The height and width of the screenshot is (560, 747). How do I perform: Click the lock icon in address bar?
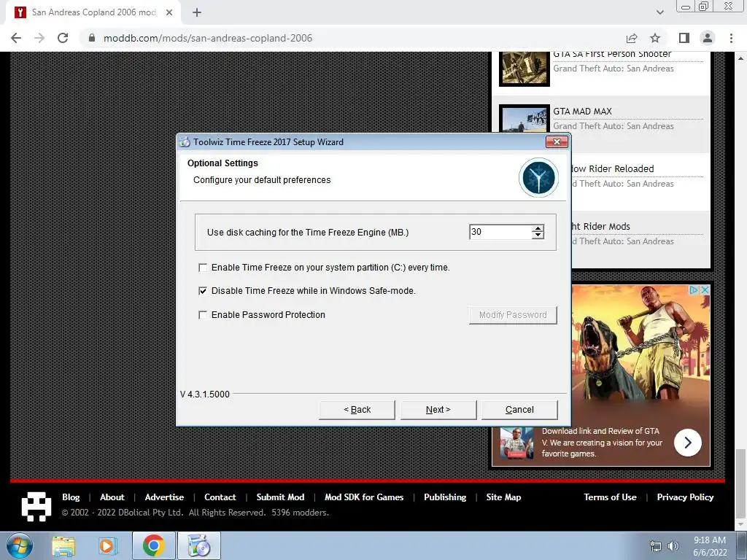click(92, 38)
